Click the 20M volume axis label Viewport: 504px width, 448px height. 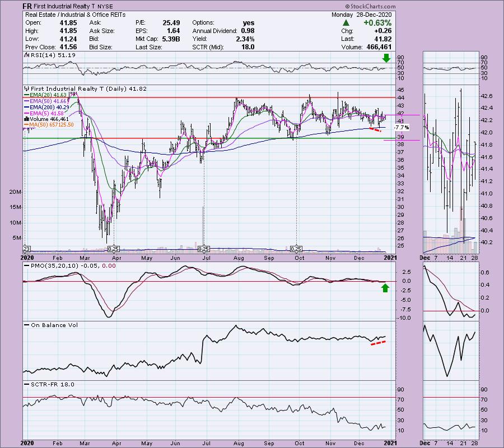[x=15, y=192]
